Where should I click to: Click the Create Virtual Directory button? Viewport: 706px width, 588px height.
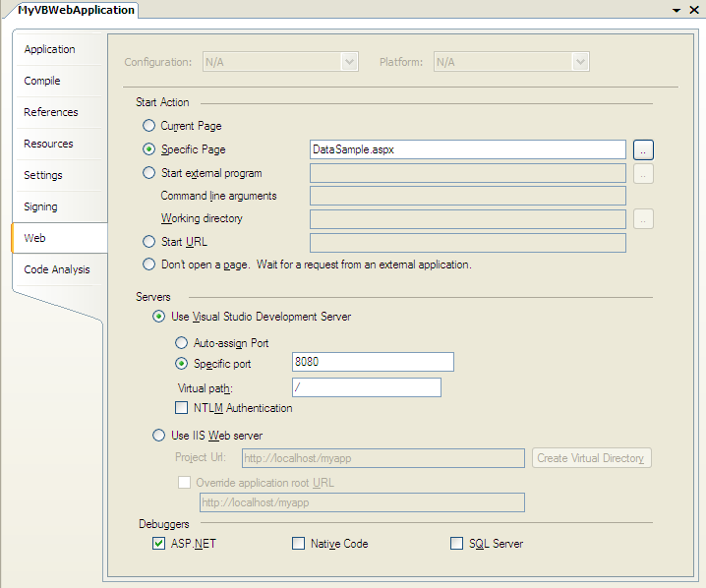(592, 458)
